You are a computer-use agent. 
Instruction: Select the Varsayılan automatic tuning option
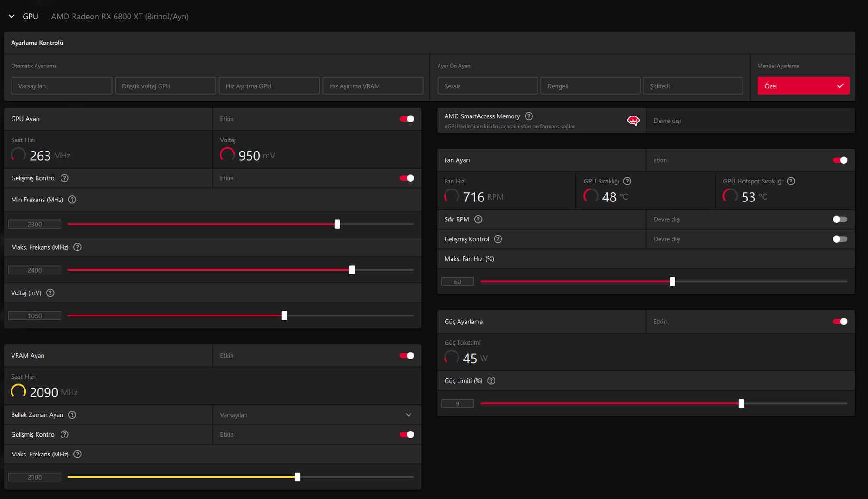coord(61,86)
